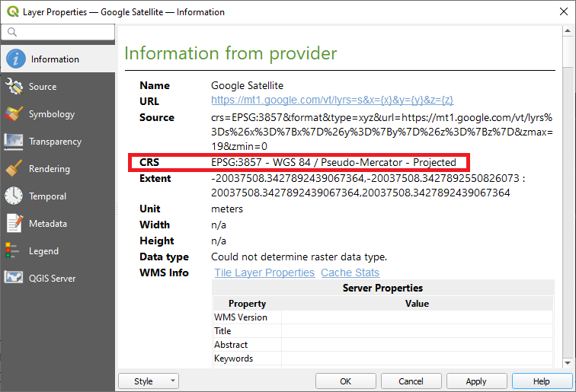Click the Transparency panel icon
The width and height of the screenshot is (576, 392).
[14, 141]
